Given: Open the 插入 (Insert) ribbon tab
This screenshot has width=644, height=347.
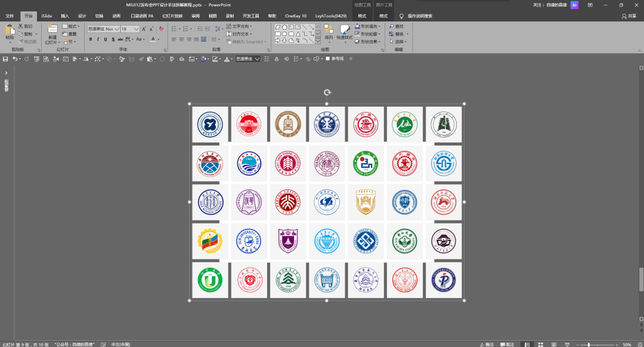Looking at the screenshot, I should [x=65, y=16].
